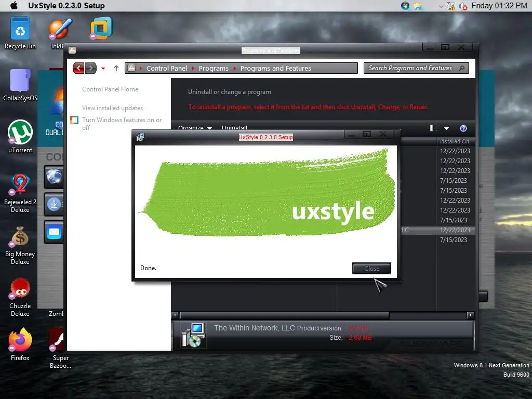This screenshot has height=399, width=532.
Task: Click the Uninstall toolbar command
Action: [234, 128]
